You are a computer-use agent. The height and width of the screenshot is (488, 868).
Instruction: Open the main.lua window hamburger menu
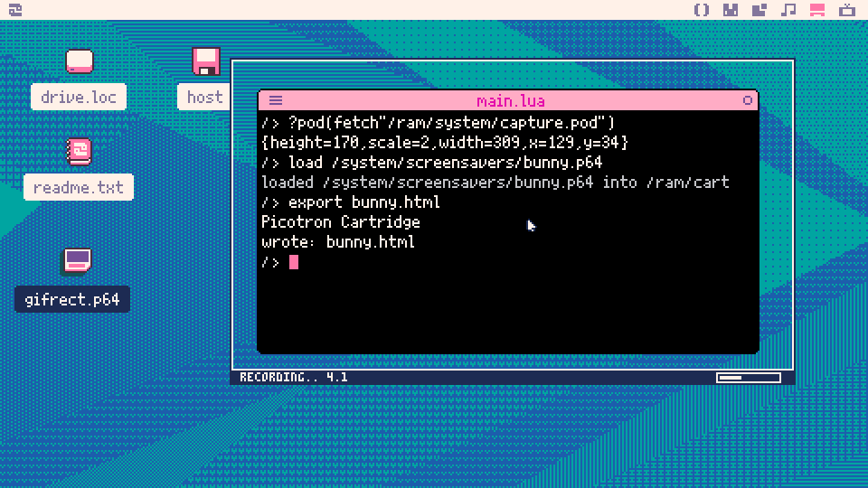click(276, 100)
